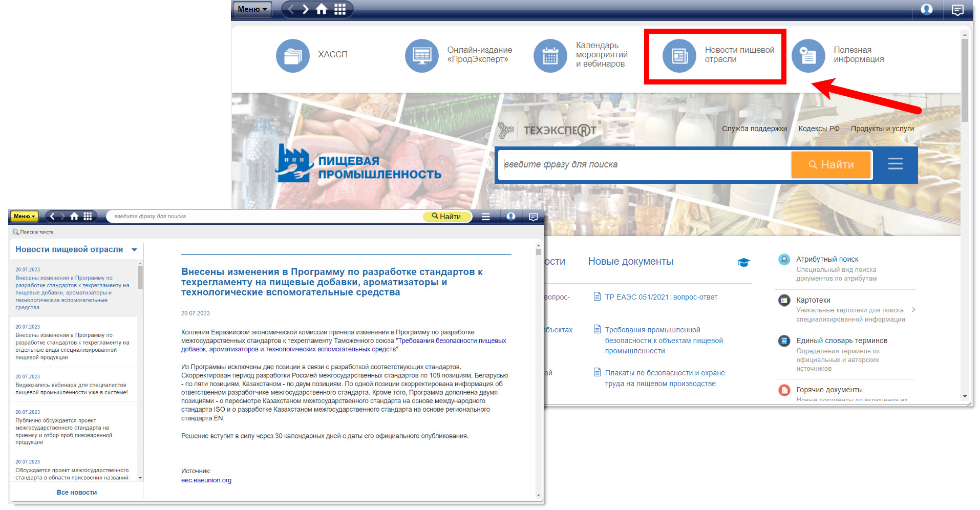Image resolution: width=980 pixels, height=510 pixels.
Task: Open Онлайн-издание «ПродЭксперт» icon
Action: pyautogui.click(x=422, y=55)
